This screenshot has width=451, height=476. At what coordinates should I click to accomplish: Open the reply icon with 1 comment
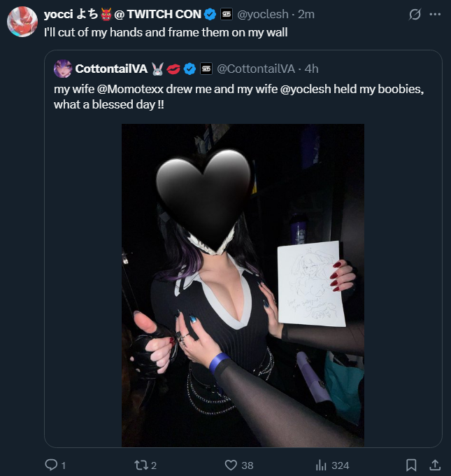[x=51, y=465]
